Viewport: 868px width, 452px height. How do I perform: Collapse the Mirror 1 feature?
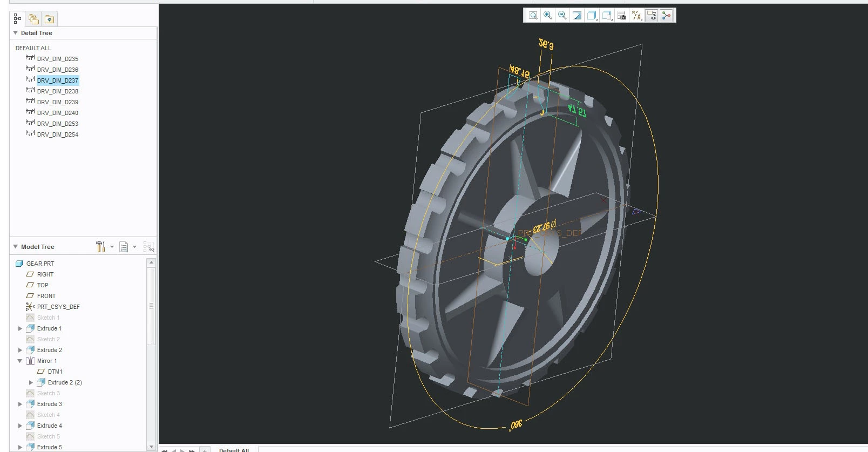tap(20, 361)
